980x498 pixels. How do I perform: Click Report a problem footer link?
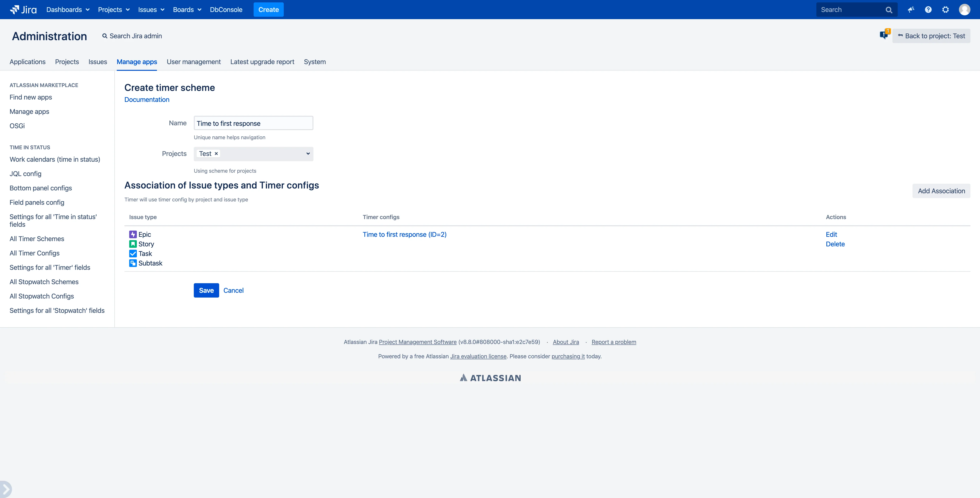point(614,342)
